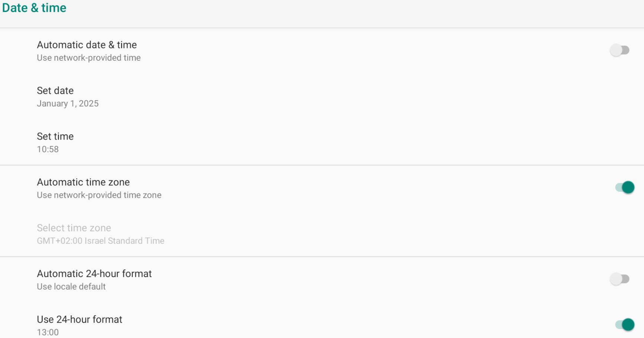This screenshot has width=644, height=338.
Task: Open the Set time option
Action: (x=55, y=136)
